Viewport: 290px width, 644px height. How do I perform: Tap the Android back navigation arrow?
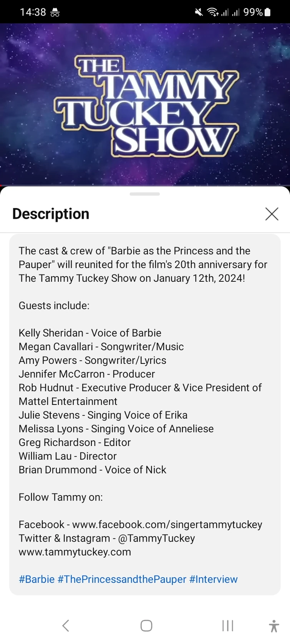(x=66, y=626)
